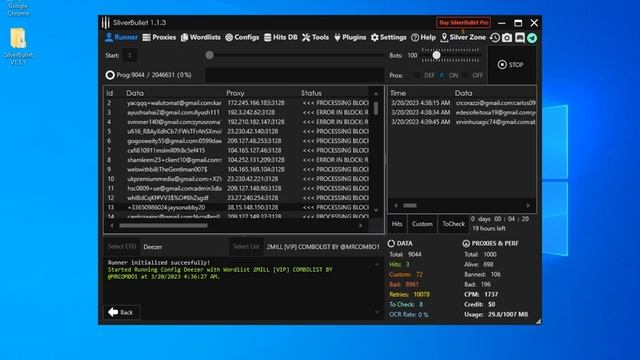The width and height of the screenshot is (640, 360).
Task: Click the PROXIES & PERF section icon
Action: [x=466, y=243]
